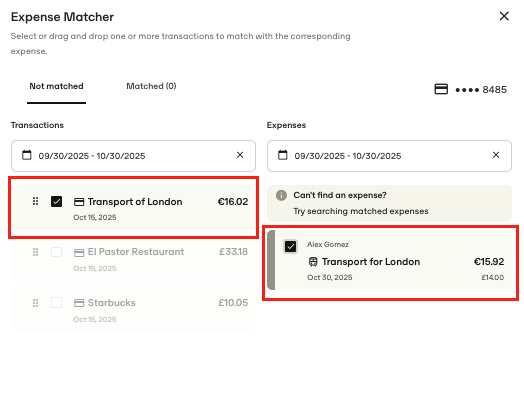
Task: Switch to the Not matched tab
Action: pyautogui.click(x=56, y=86)
